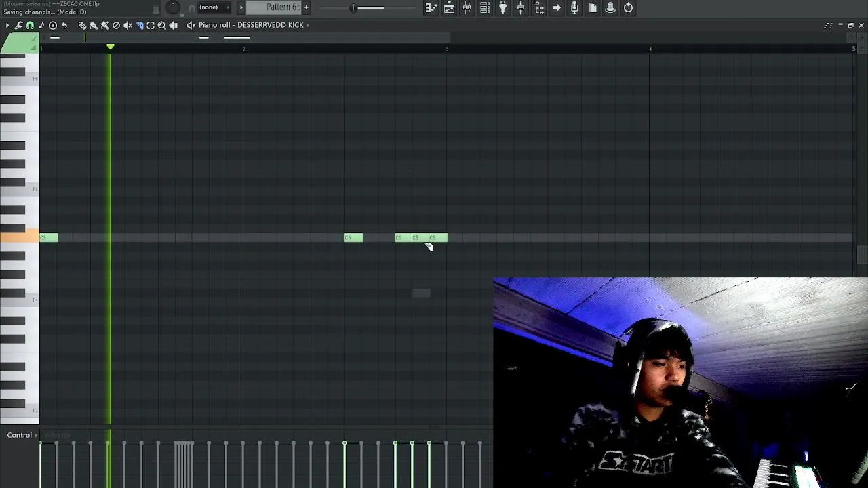Image resolution: width=868 pixels, height=488 pixels.
Task: Click the page file icon
Action: pyautogui.click(x=593, y=7)
